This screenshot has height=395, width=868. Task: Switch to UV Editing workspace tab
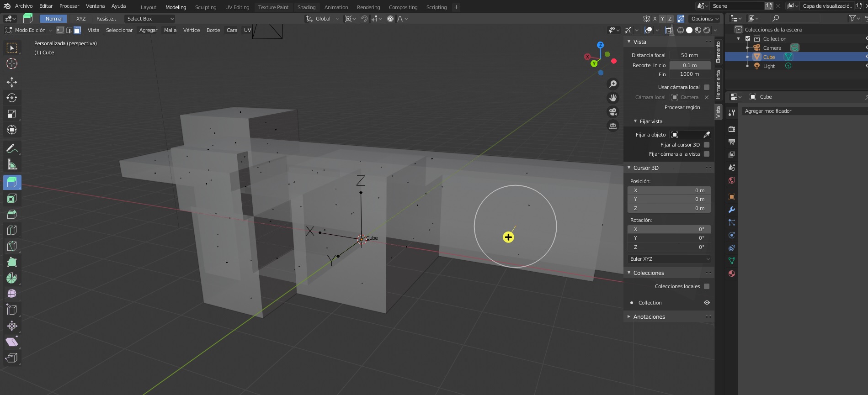pyautogui.click(x=237, y=7)
